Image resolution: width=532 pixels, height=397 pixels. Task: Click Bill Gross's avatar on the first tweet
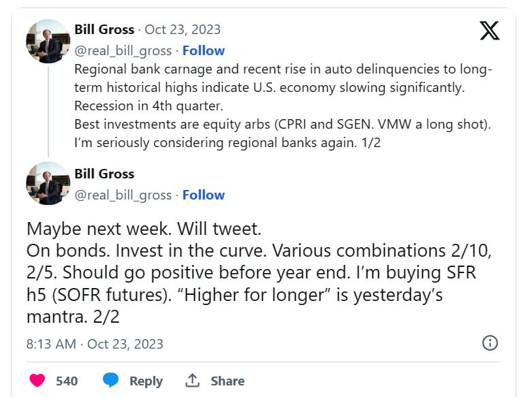point(48,42)
